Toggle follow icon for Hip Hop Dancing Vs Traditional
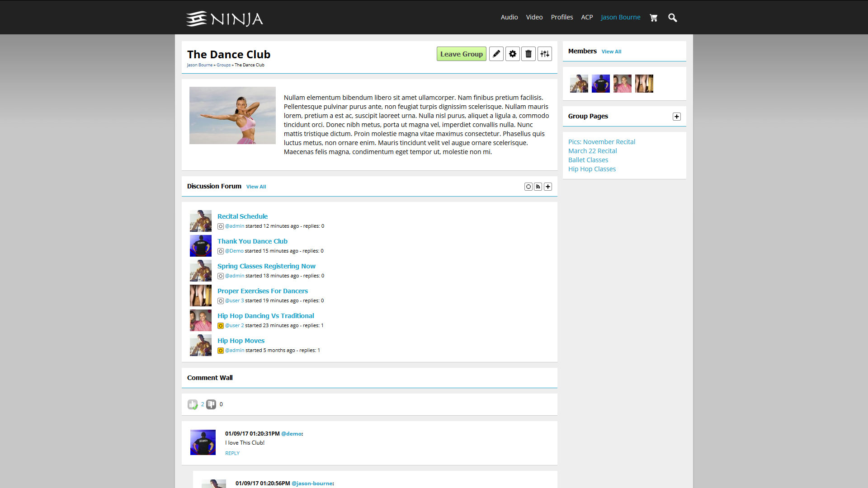 [x=221, y=326]
